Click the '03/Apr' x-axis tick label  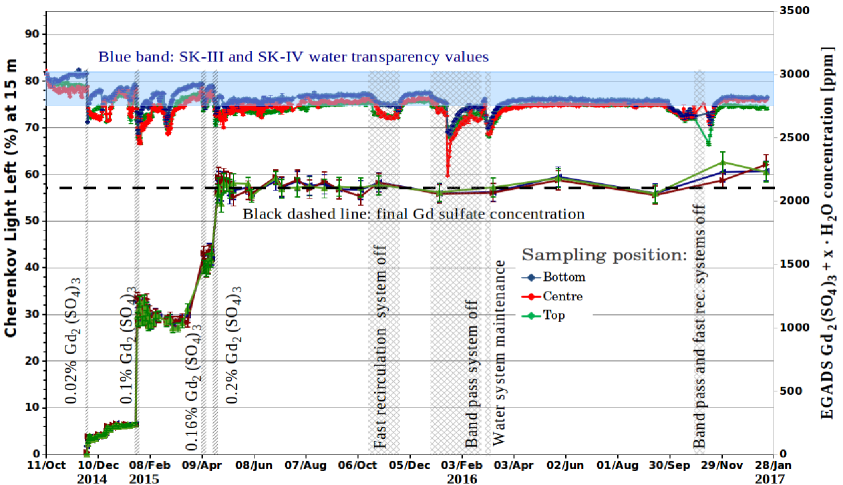pyautogui.click(x=514, y=466)
